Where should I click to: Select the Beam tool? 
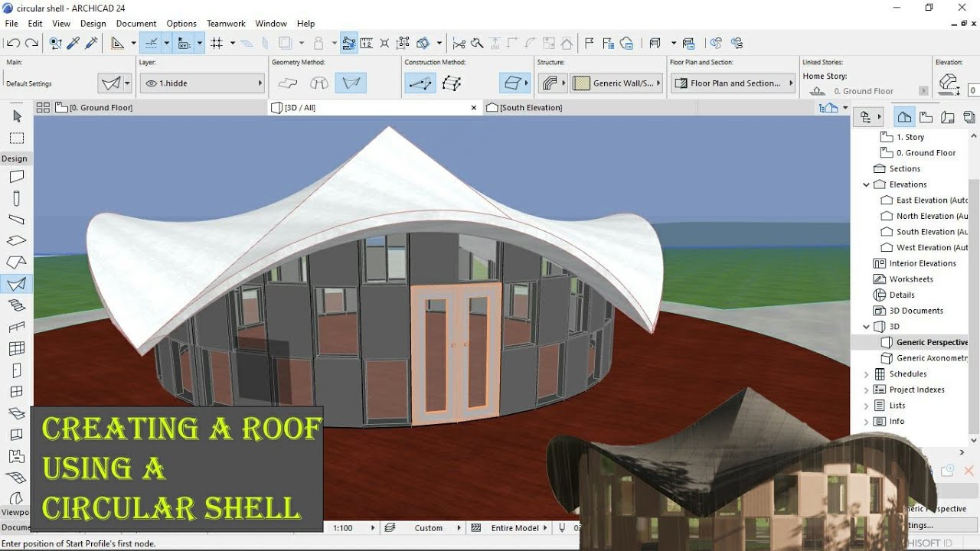click(x=17, y=220)
